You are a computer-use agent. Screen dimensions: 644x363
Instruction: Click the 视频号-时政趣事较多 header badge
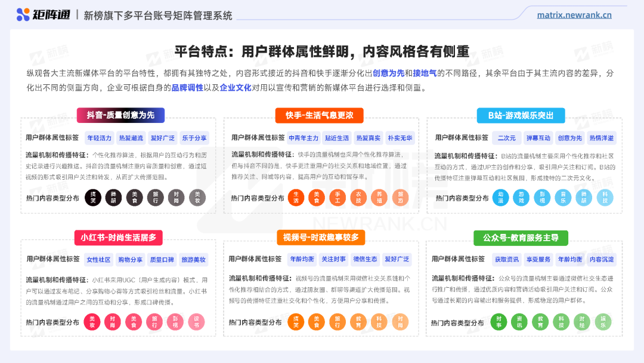click(x=321, y=237)
